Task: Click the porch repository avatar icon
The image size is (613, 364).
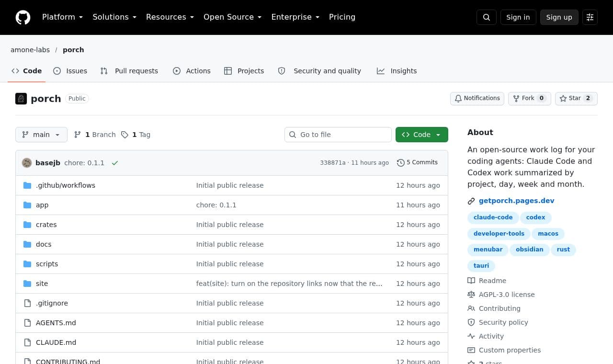Action: pyautogui.click(x=21, y=99)
